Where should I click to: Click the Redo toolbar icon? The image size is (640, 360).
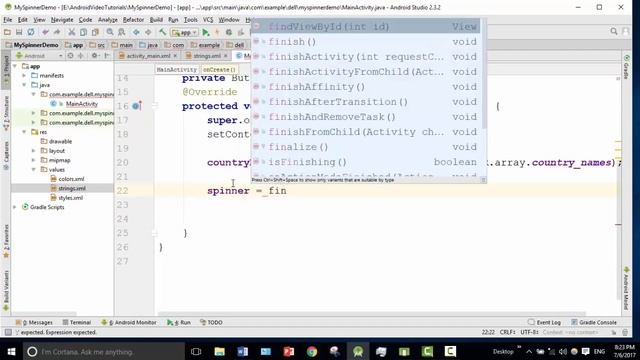57,32
